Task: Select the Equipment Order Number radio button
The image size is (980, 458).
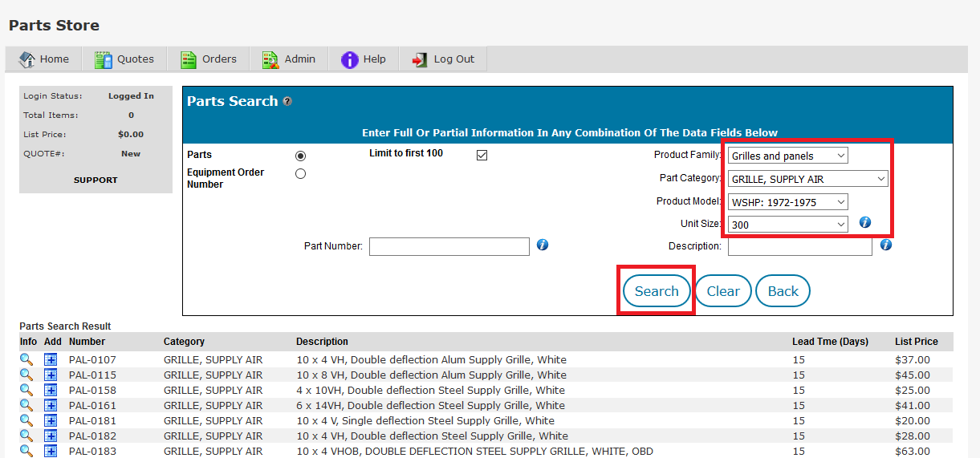Action: click(x=301, y=173)
